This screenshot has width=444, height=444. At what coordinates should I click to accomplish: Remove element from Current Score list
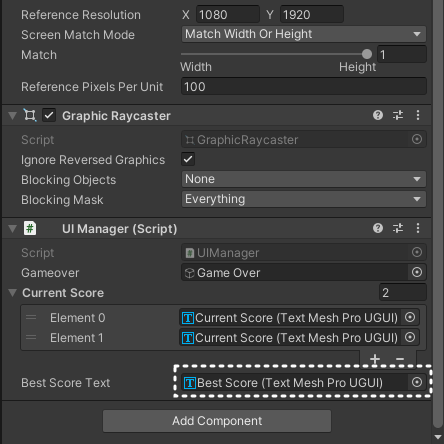click(400, 359)
